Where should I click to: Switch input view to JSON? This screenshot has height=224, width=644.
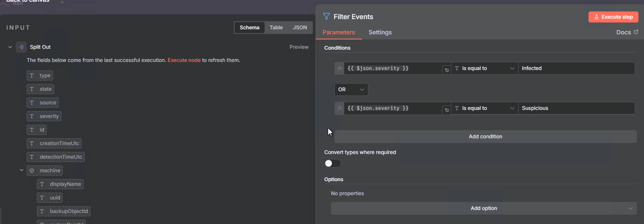pos(300,28)
